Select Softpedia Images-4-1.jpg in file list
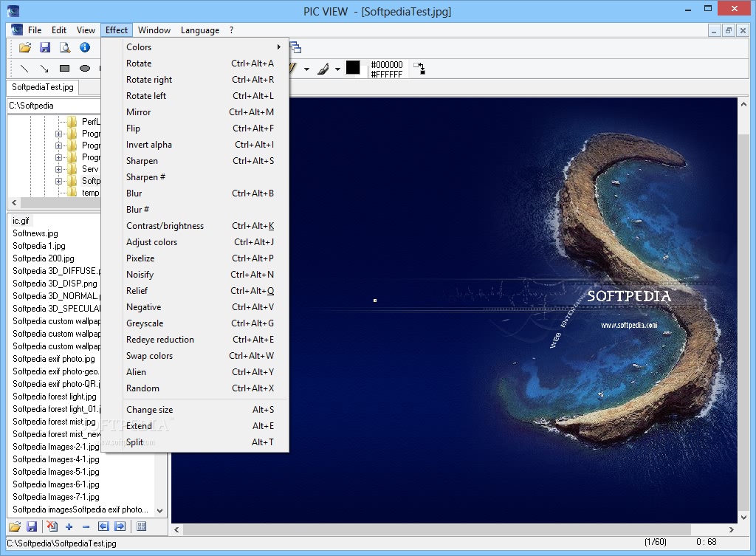Viewport: 756px width, 556px height. [56, 459]
